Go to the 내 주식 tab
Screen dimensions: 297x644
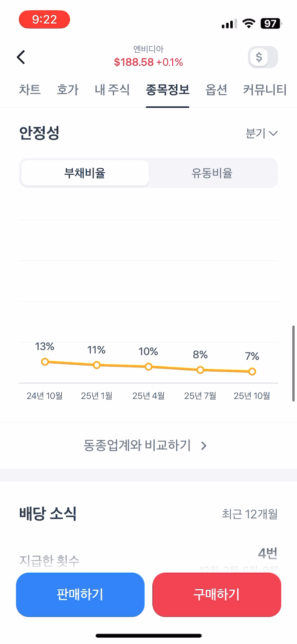coord(112,90)
